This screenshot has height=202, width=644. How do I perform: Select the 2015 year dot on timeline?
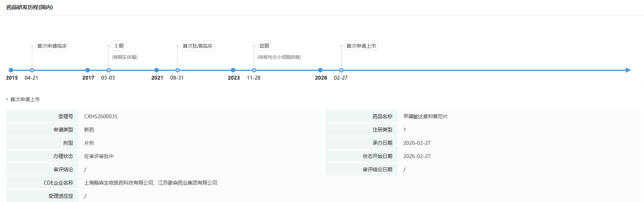[11, 70]
